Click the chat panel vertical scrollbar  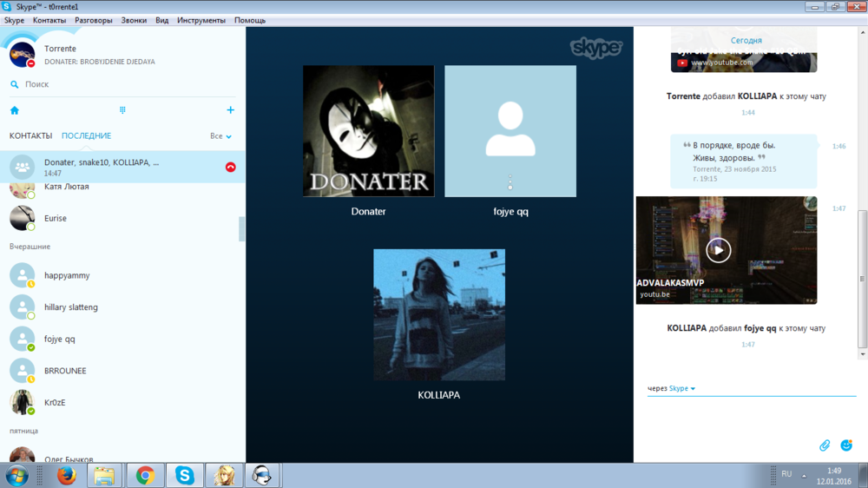click(x=862, y=278)
